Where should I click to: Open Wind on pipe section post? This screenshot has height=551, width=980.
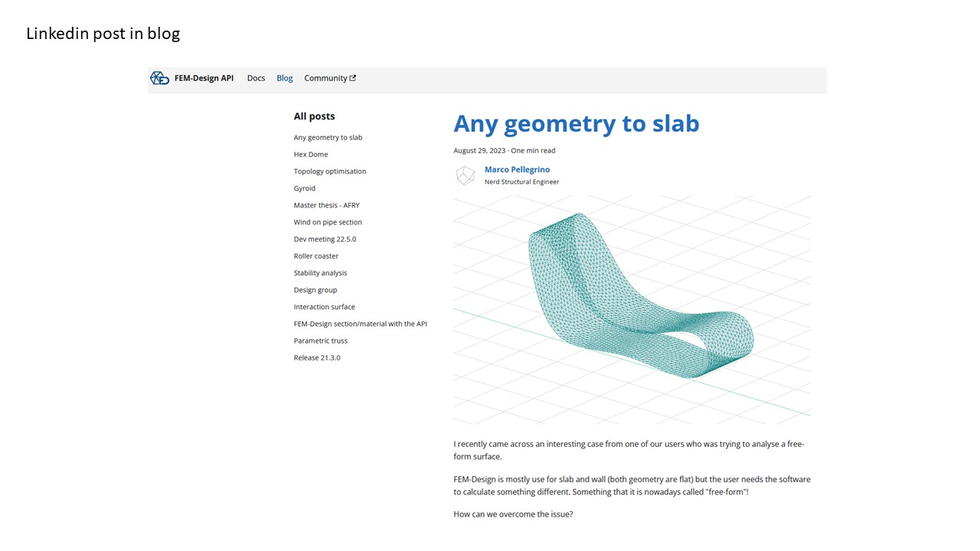(328, 222)
